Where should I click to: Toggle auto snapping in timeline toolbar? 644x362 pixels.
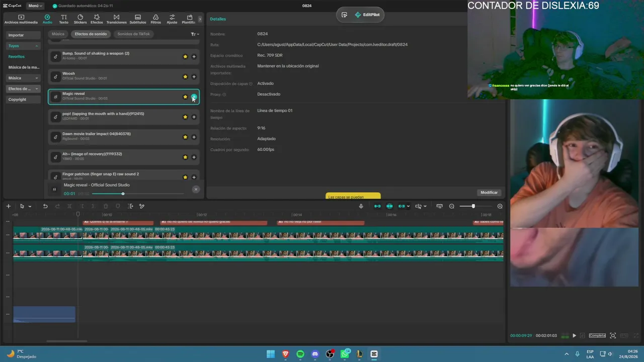[x=389, y=206]
